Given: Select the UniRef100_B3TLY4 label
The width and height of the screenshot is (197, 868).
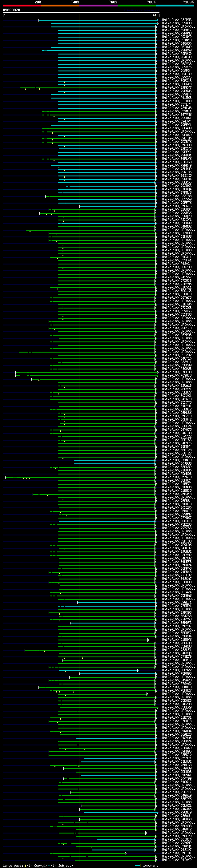Looking at the screenshot, I should 177,104.
